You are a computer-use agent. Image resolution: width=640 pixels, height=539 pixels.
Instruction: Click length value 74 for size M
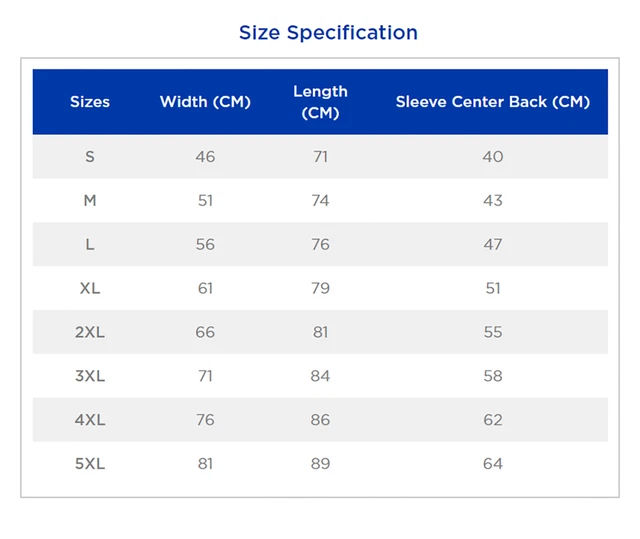coord(320,201)
